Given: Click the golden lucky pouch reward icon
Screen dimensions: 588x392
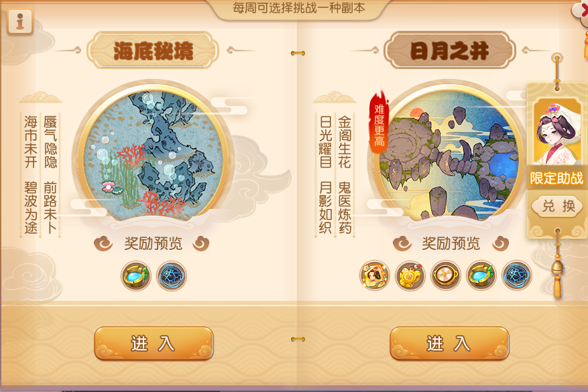Looking at the screenshot, I should [x=410, y=275].
